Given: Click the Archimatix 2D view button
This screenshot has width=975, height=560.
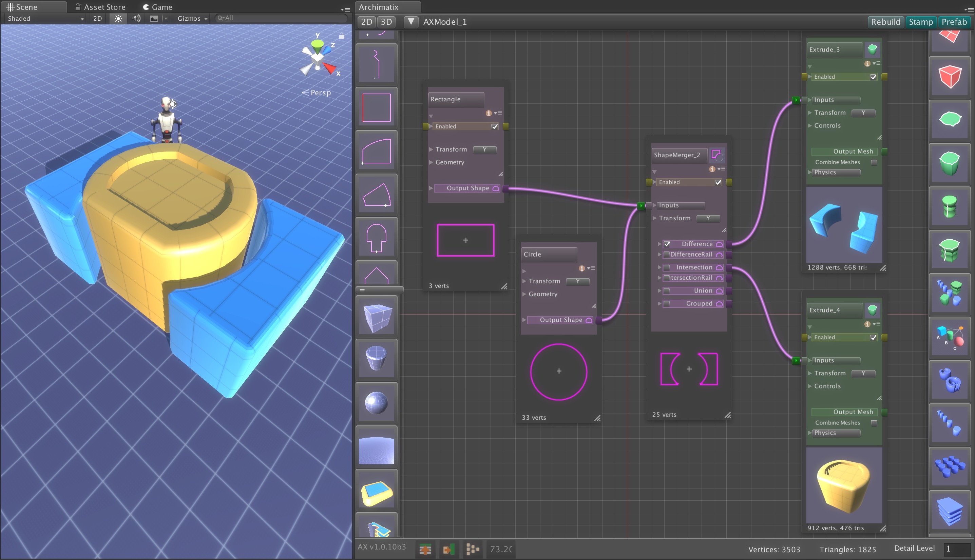Looking at the screenshot, I should [366, 22].
